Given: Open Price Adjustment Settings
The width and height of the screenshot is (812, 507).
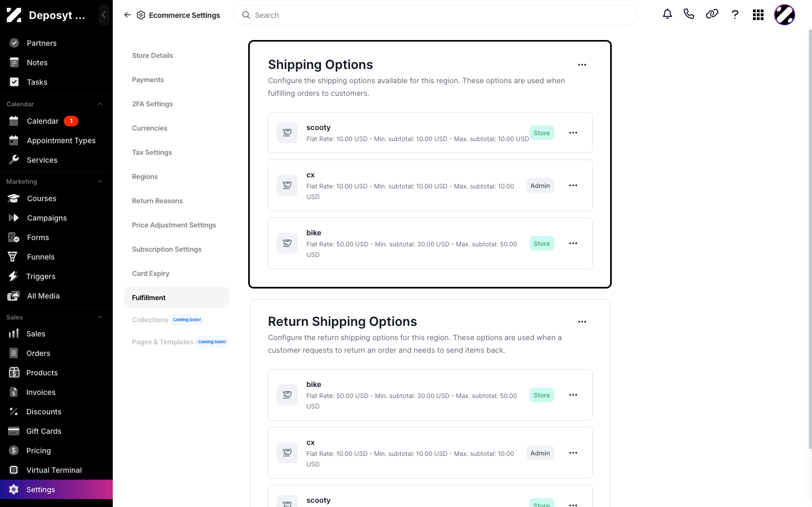Looking at the screenshot, I should pos(174,225).
